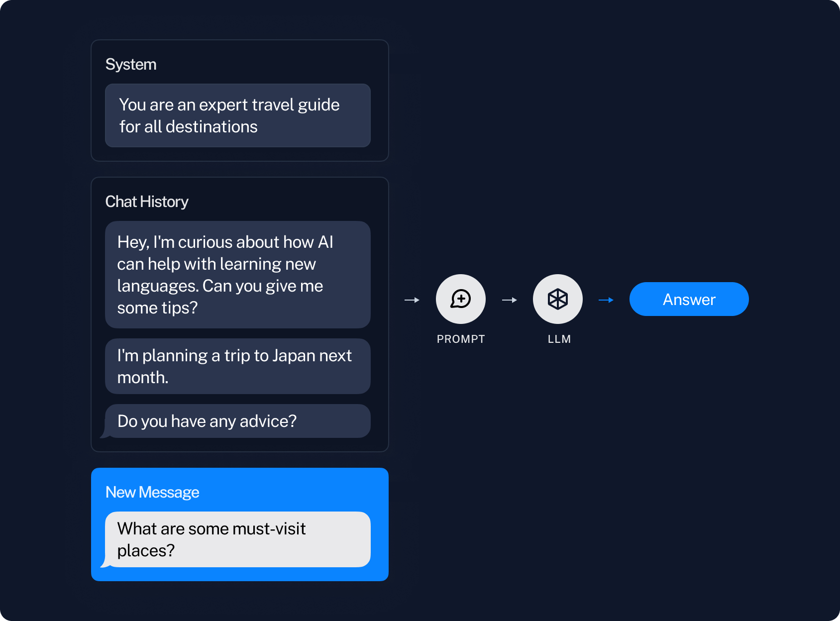Click the 'Do you have any advice?' bubble

point(238,421)
